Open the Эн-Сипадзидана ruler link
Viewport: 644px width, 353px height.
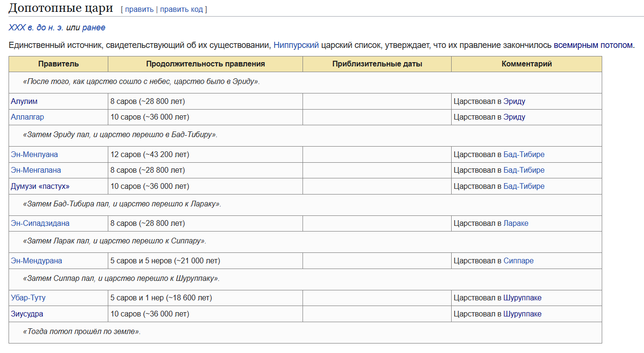[40, 223]
